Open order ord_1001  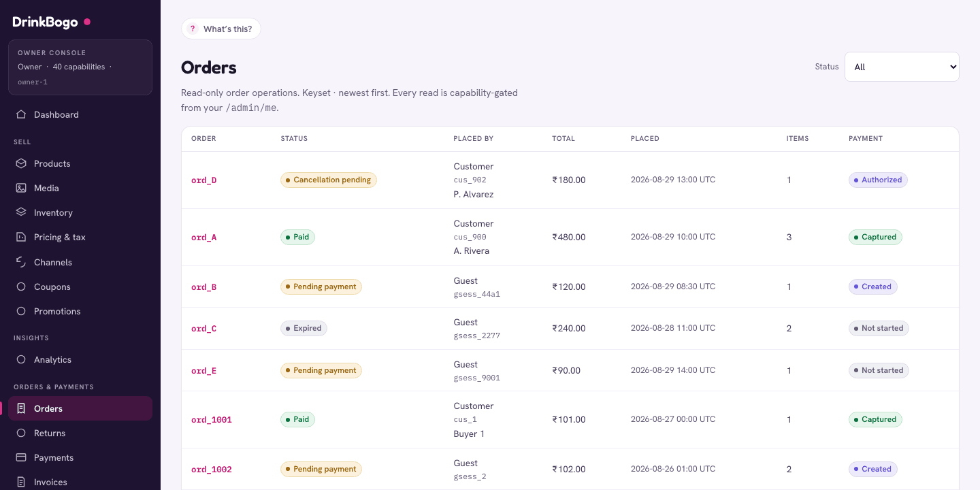(211, 420)
